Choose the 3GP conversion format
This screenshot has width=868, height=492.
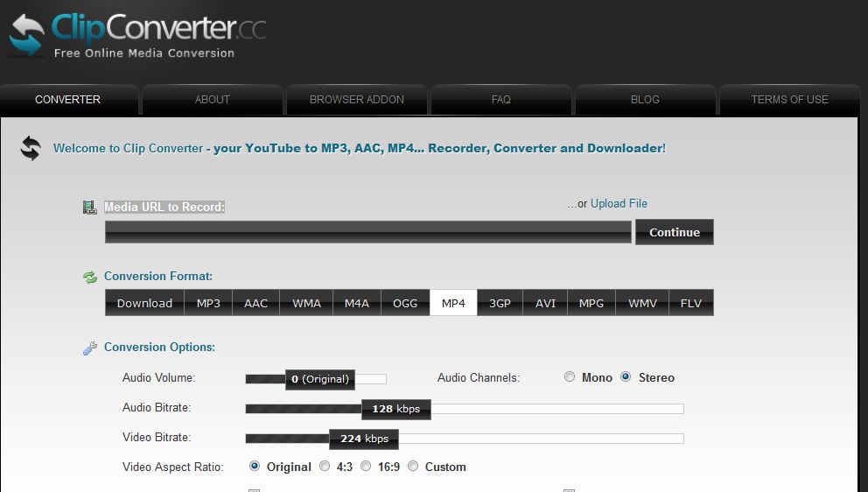[x=500, y=303]
